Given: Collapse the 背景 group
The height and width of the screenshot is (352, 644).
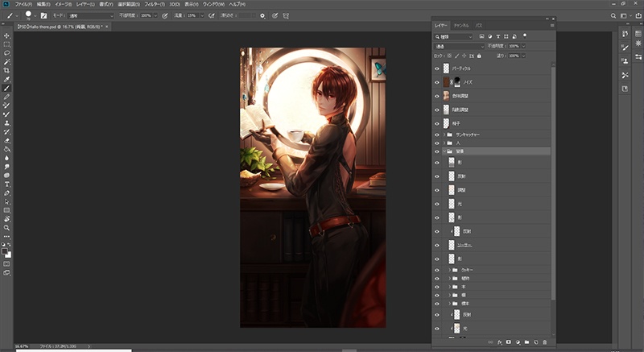Looking at the screenshot, I should point(444,151).
